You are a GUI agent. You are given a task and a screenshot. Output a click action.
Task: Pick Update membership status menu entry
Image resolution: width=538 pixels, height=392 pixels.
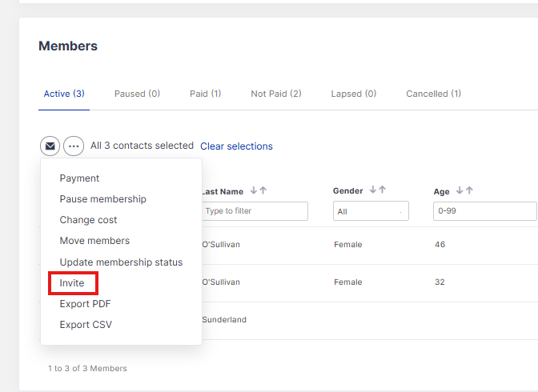121,262
